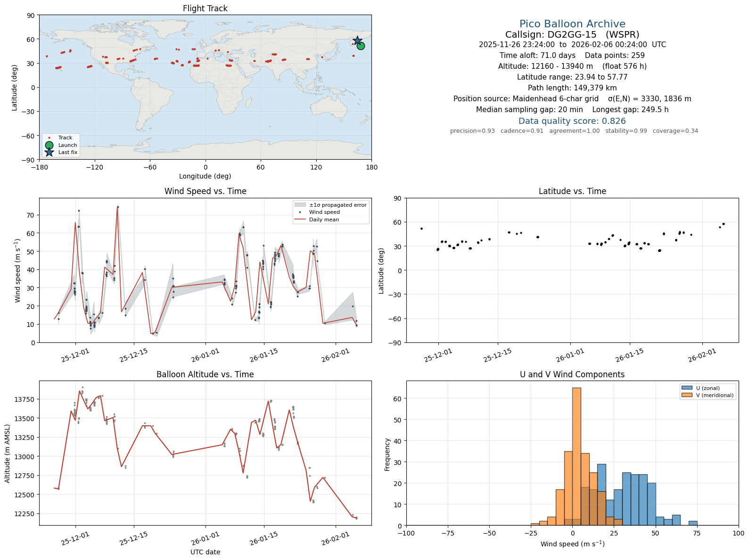Screen dimensions: 749x560
Task: Click "Data quality score: 0.826"
Action: [x=572, y=121]
